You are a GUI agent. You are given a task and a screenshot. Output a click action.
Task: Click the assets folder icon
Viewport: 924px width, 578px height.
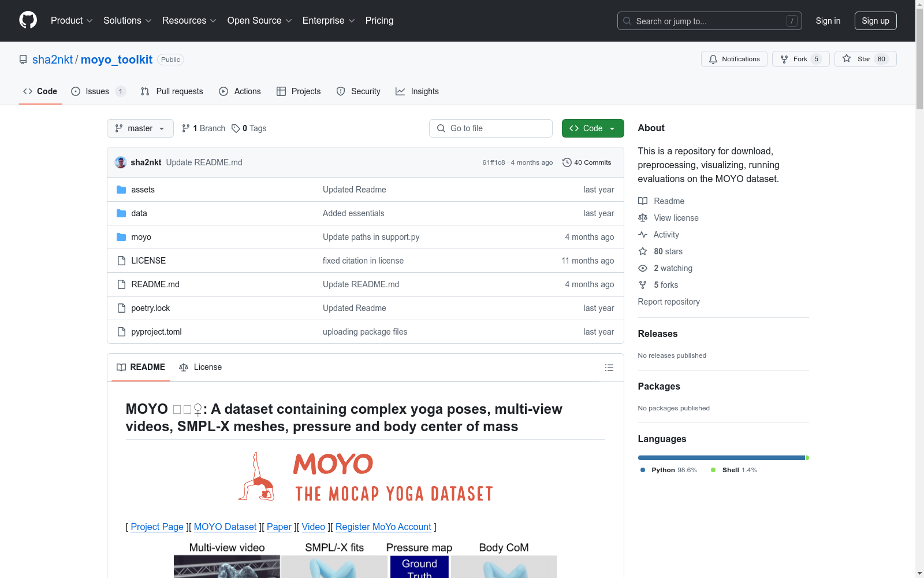pos(121,190)
